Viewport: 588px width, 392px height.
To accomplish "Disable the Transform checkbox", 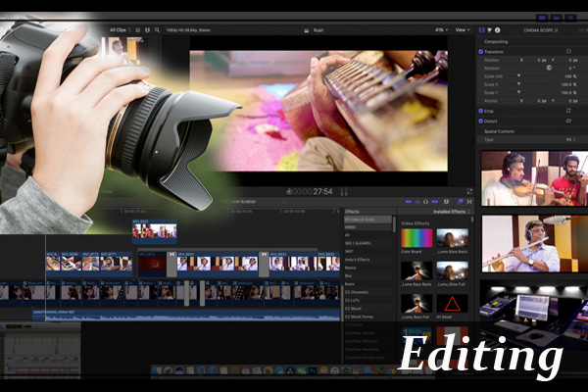I will (481, 51).
